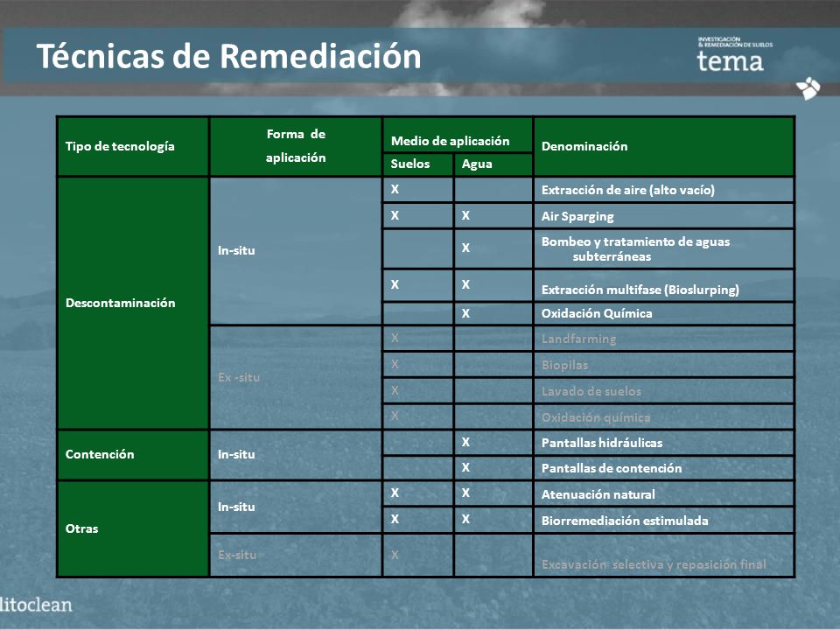Screen dimensions: 840x630
Task: Select Extracción de aire (alto vacío)
Action: tap(628, 190)
